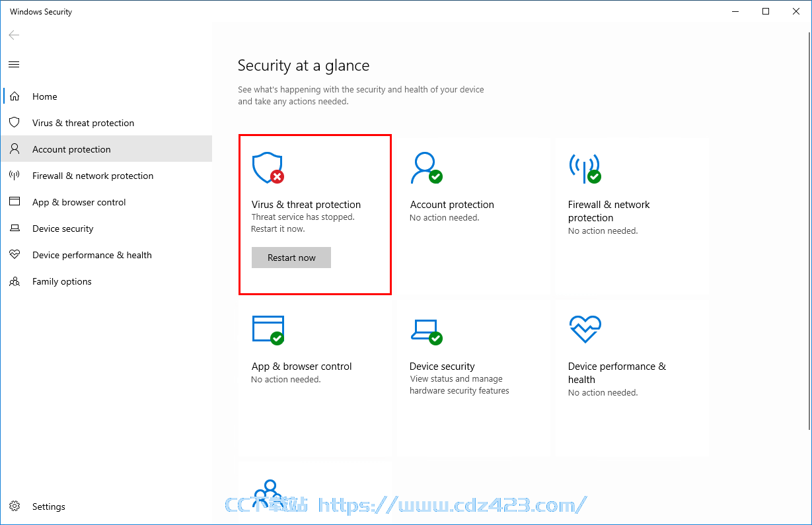Click the Account protection tile title

[x=452, y=205]
